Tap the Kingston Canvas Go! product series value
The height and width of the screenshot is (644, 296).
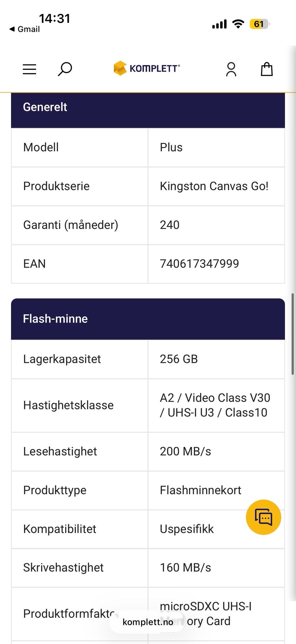(214, 186)
